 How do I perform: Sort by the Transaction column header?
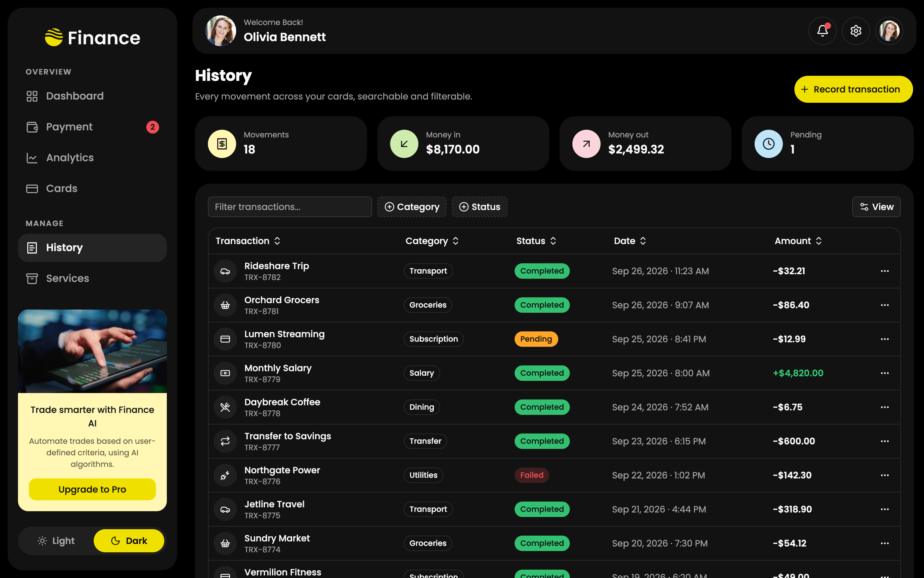(248, 241)
